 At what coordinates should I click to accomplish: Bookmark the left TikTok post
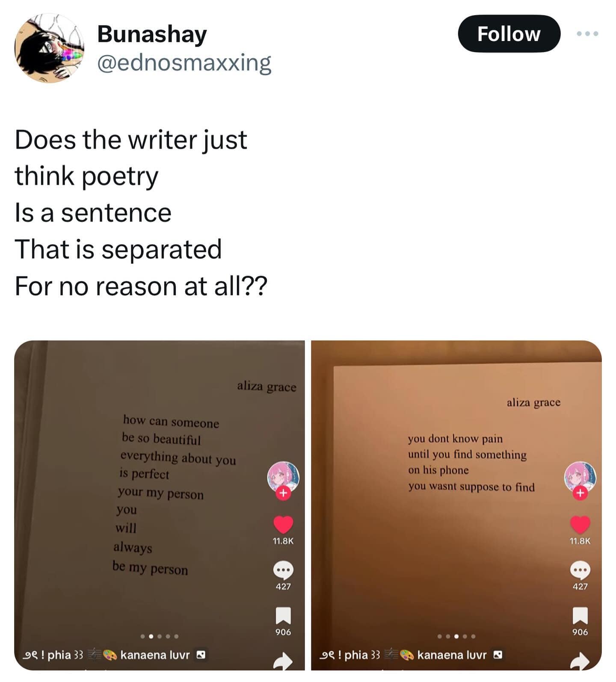[x=283, y=616]
